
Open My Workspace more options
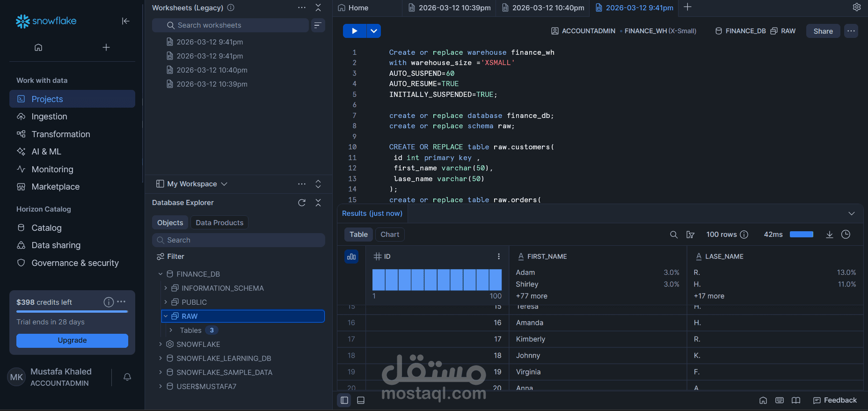pyautogui.click(x=302, y=184)
